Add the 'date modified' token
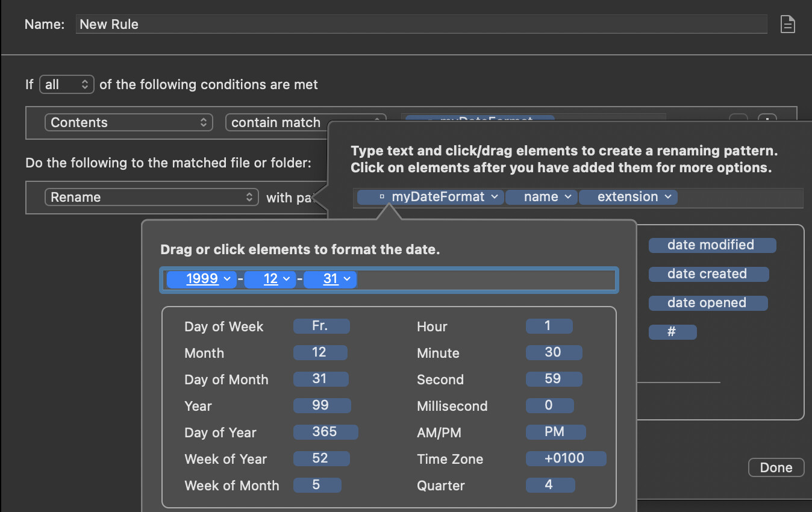 tap(711, 245)
